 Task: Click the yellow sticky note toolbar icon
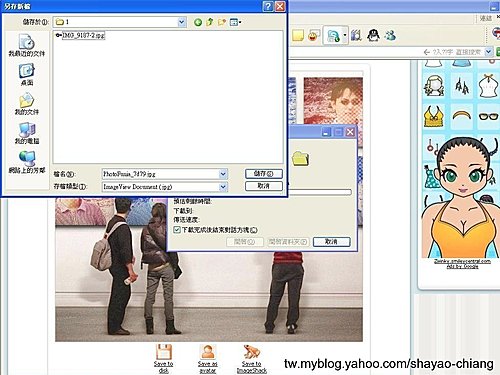point(298,35)
